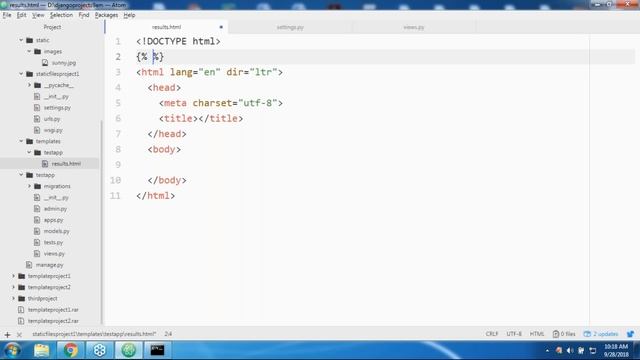Expand the __pycache__ folder
Image resolution: width=640 pixels, height=360 pixels.
coord(29,85)
